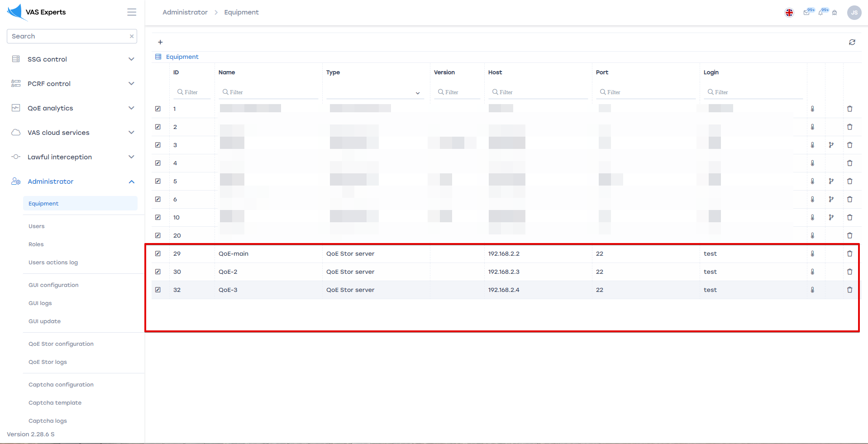This screenshot has width=868, height=444.
Task: Click the thermometer icon for QoE-2
Action: coord(812,272)
